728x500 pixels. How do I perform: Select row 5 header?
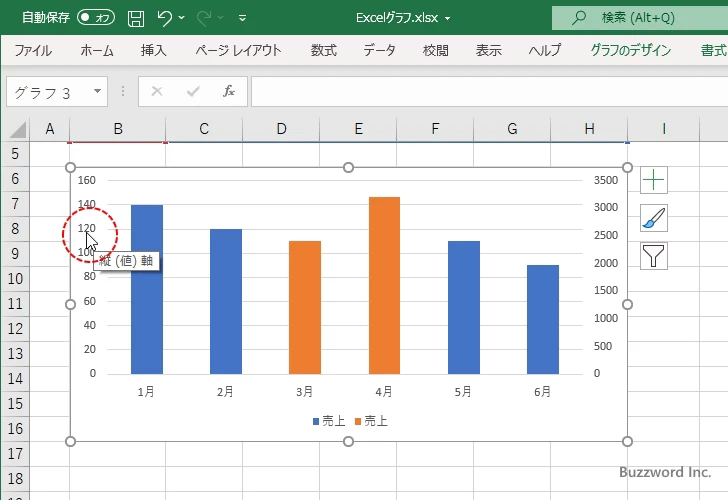pyautogui.click(x=15, y=154)
